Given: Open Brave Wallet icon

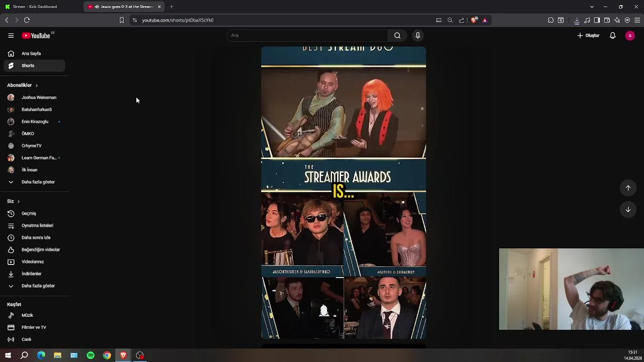Looking at the screenshot, I should 607,20.
